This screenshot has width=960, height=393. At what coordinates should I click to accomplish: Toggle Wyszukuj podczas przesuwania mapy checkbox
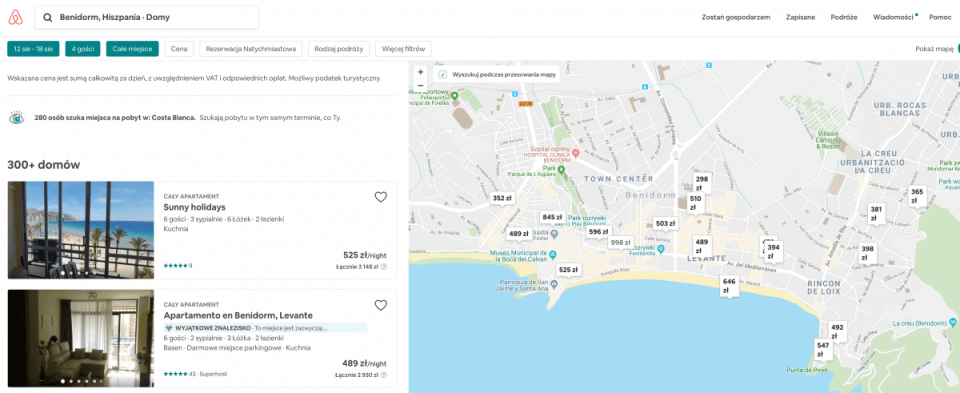tap(443, 75)
